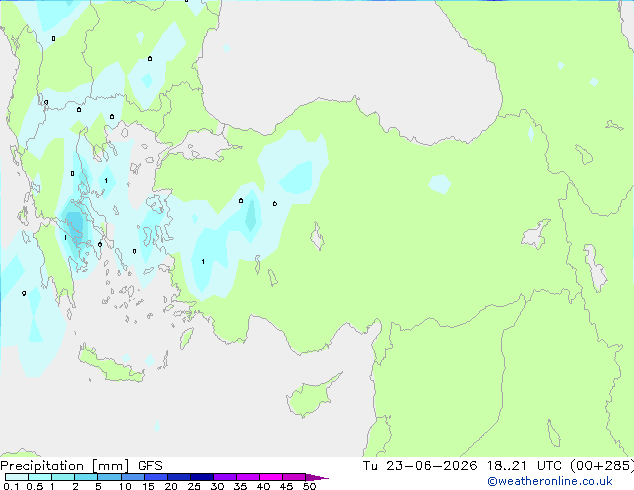Image resolution: width=634 pixels, height=490 pixels.
Task: Click the 'UTC' label
Action: click(549, 466)
